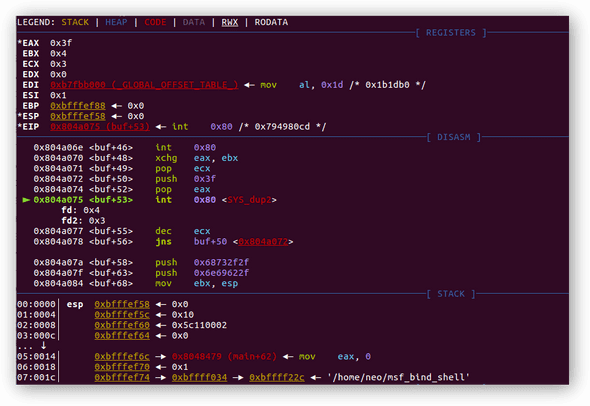Select the fd2: 0x3 argument line

(83, 220)
